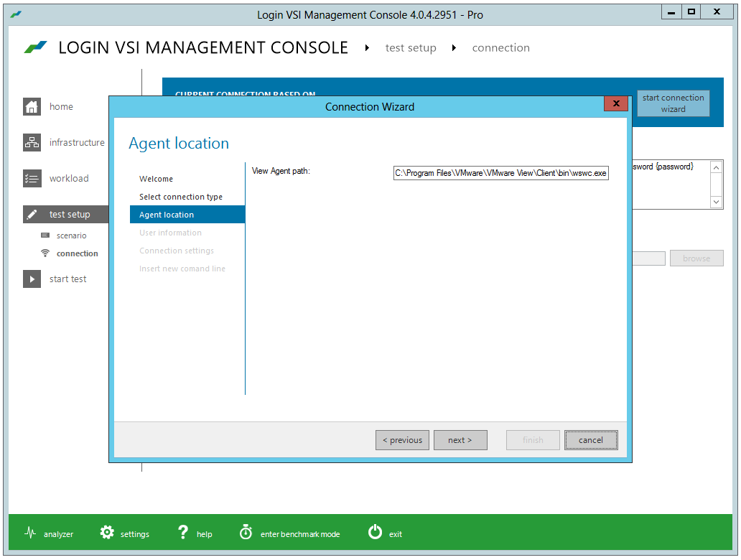Click the help question mark icon
The width and height of the screenshot is (741, 560).
click(183, 533)
